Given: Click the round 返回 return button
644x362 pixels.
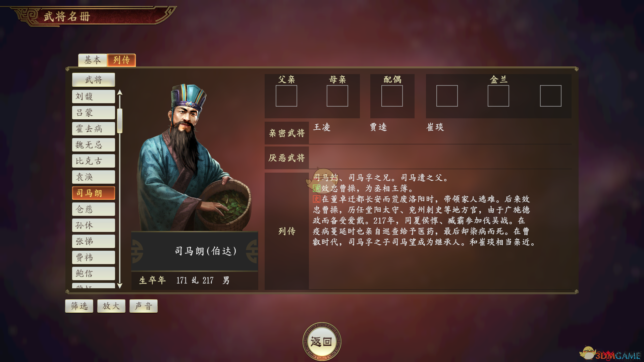Looking at the screenshot, I should [322, 342].
